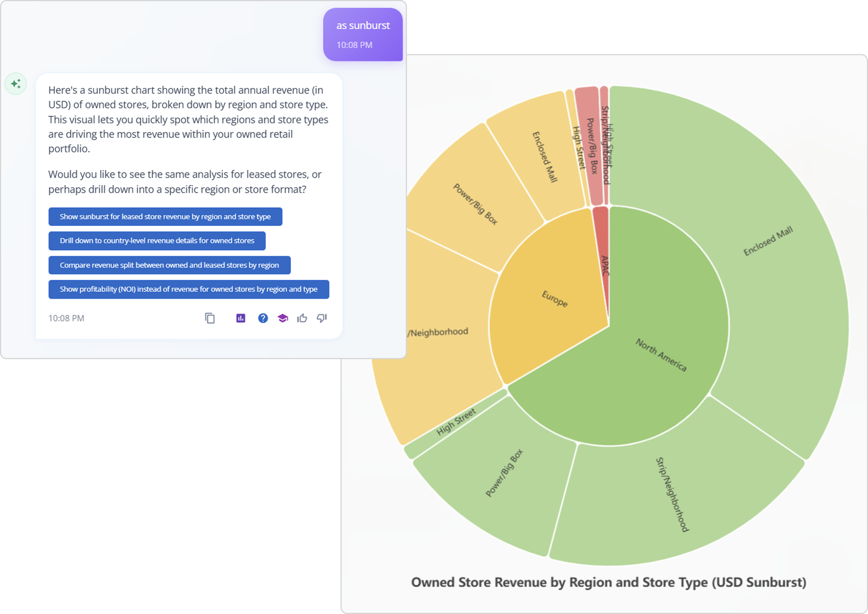Drill down to country-level revenue details
Image resolution: width=868 pixels, height=614 pixels.
(x=157, y=241)
